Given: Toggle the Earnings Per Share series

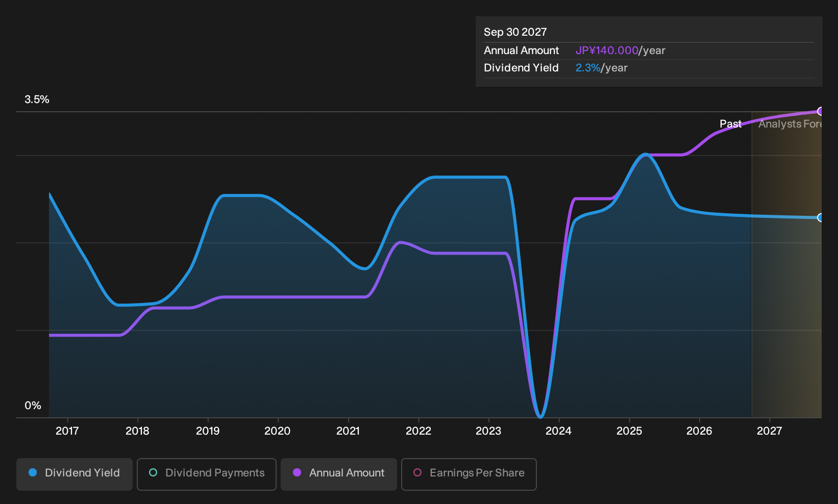Looking at the screenshot, I should pyautogui.click(x=469, y=474).
